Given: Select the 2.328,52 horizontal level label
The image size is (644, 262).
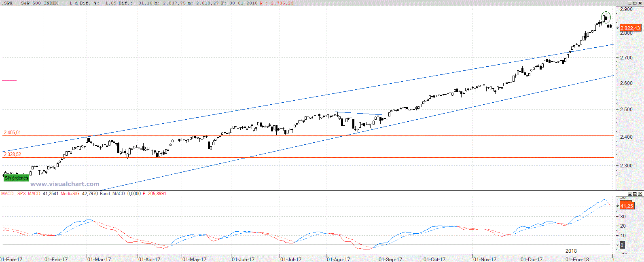Looking at the screenshot, I should tap(13, 154).
